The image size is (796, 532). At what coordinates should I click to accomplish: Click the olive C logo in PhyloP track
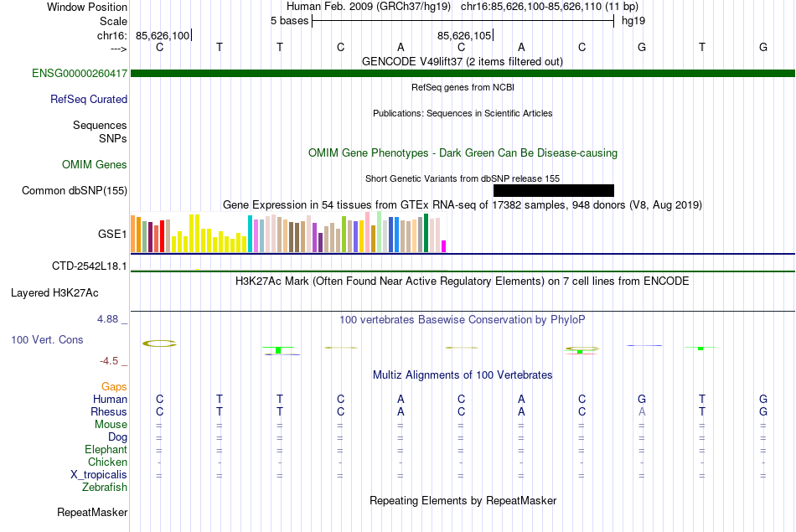tap(159, 343)
